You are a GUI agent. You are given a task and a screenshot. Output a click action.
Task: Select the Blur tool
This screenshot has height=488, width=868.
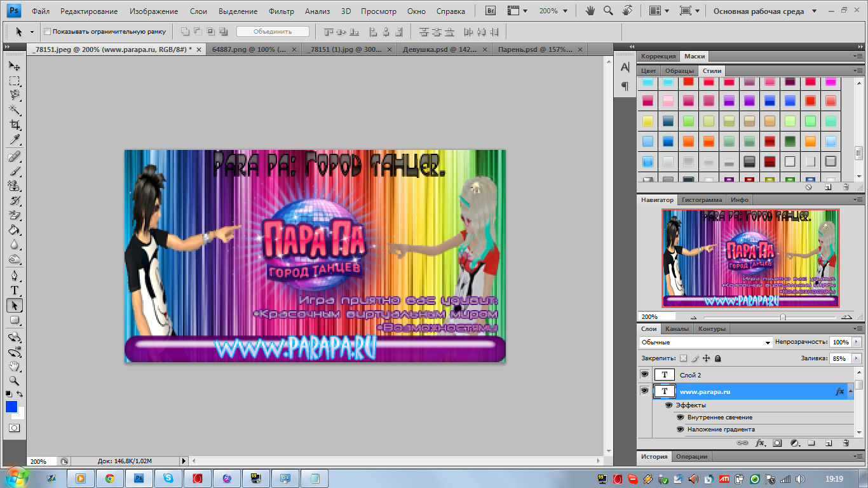(x=15, y=244)
